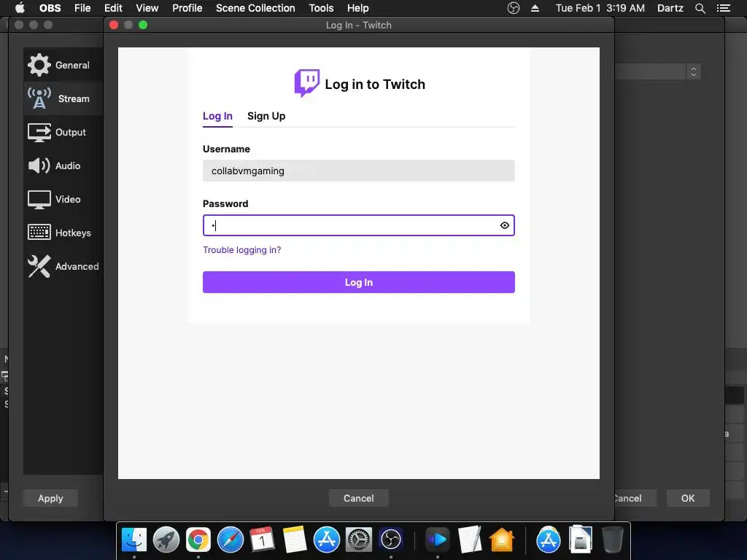Open Safari from the Dock
This screenshot has width=747, height=560.
(231, 540)
